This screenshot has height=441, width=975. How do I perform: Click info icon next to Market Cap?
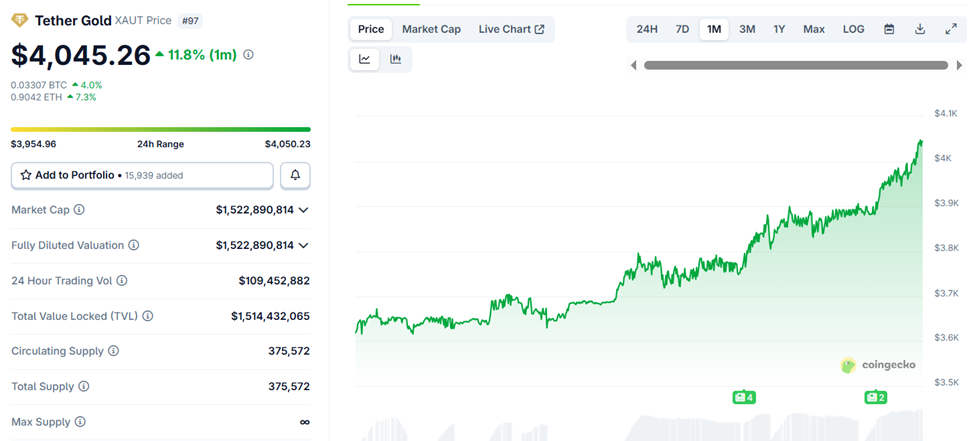point(79,210)
